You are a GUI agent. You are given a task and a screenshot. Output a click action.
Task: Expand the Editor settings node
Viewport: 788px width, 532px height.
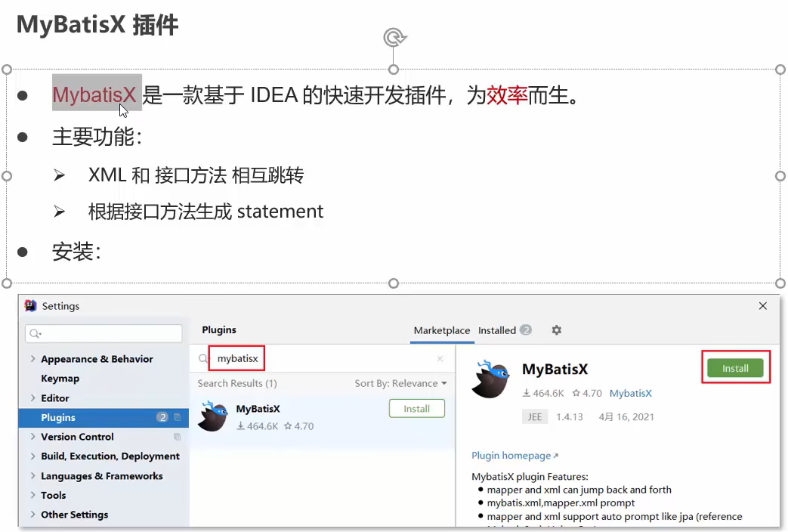(x=32, y=397)
